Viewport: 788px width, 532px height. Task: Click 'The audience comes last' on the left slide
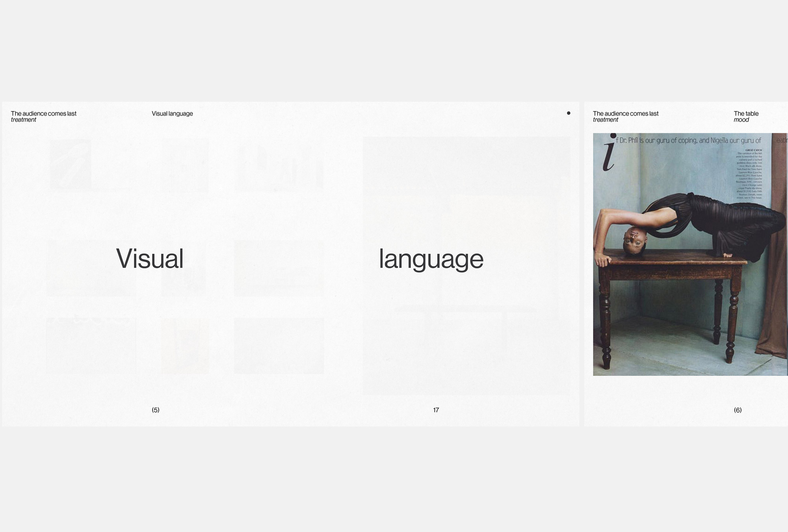tap(44, 113)
